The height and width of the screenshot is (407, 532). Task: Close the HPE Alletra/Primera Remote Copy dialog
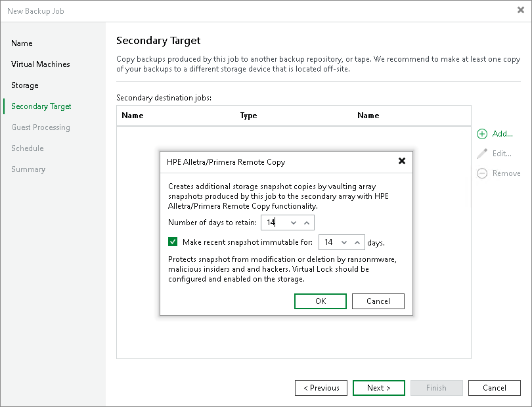coord(402,161)
